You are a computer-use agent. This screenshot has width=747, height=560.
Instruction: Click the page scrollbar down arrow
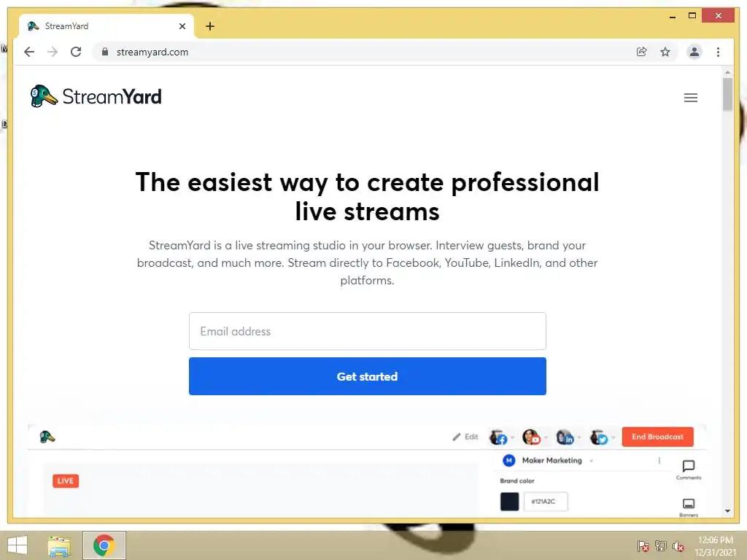point(727,511)
